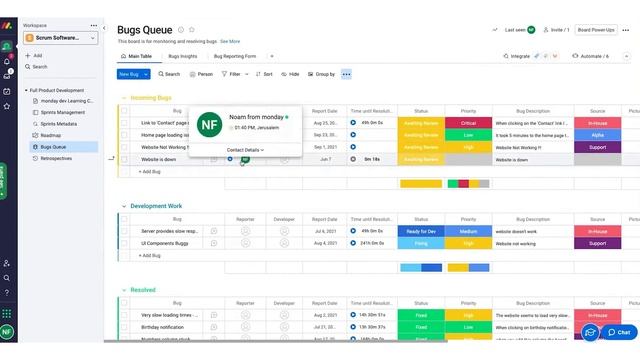Collapse Development Work group

click(x=124, y=206)
